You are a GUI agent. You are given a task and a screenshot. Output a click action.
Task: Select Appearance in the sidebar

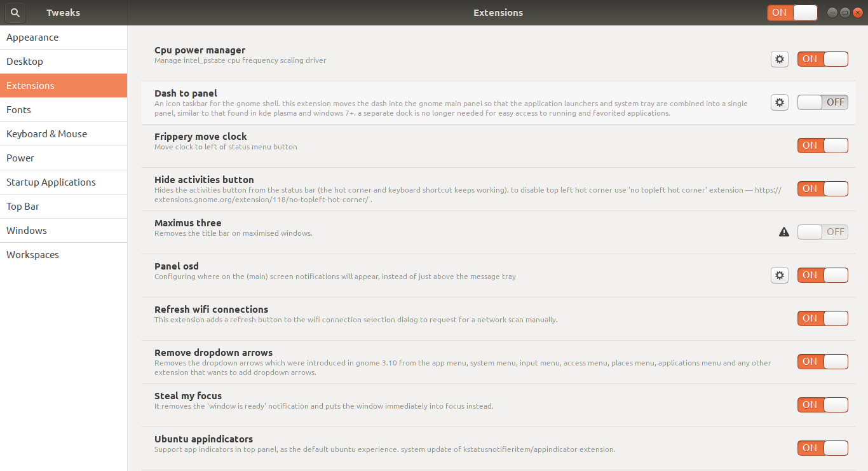coord(64,38)
